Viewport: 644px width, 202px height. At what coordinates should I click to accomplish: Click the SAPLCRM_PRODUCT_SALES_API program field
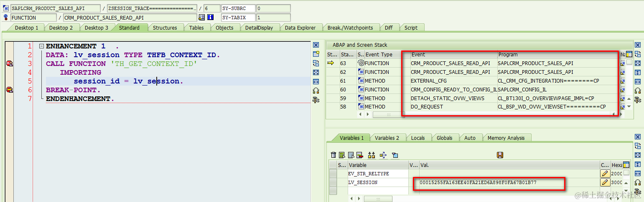(55, 8)
